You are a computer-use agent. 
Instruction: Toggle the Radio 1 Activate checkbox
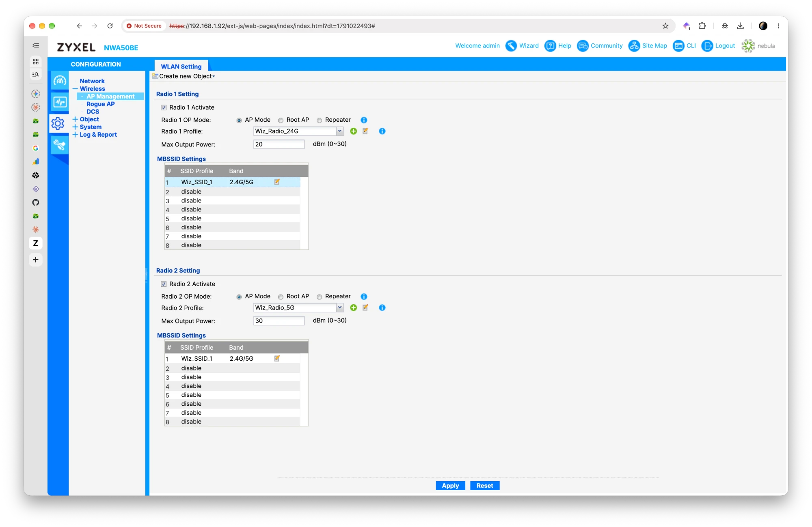pos(164,108)
